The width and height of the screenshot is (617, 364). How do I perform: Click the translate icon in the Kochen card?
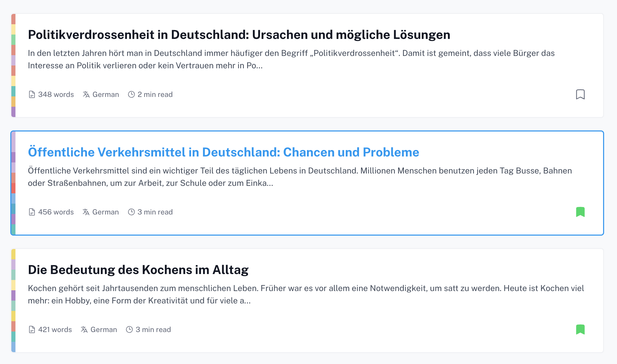(84, 330)
